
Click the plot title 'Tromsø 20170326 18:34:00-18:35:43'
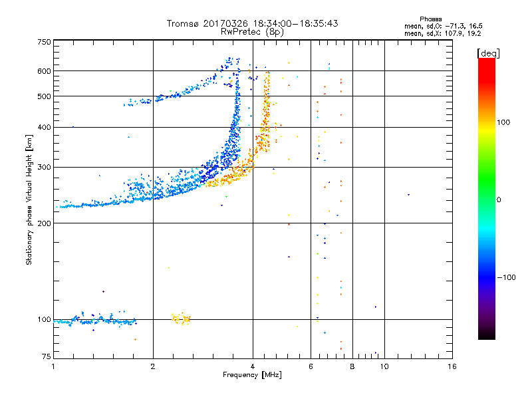click(252, 23)
